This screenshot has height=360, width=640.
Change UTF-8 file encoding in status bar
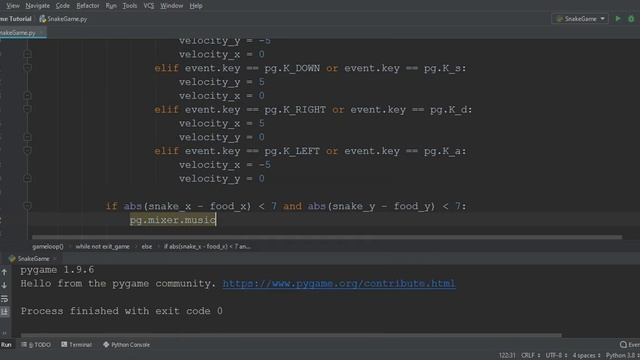coord(556,356)
